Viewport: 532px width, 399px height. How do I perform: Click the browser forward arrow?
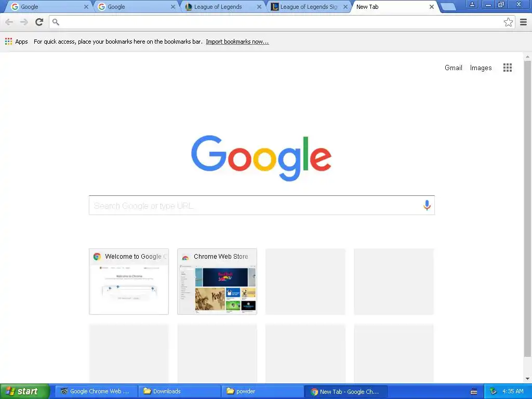(24, 22)
